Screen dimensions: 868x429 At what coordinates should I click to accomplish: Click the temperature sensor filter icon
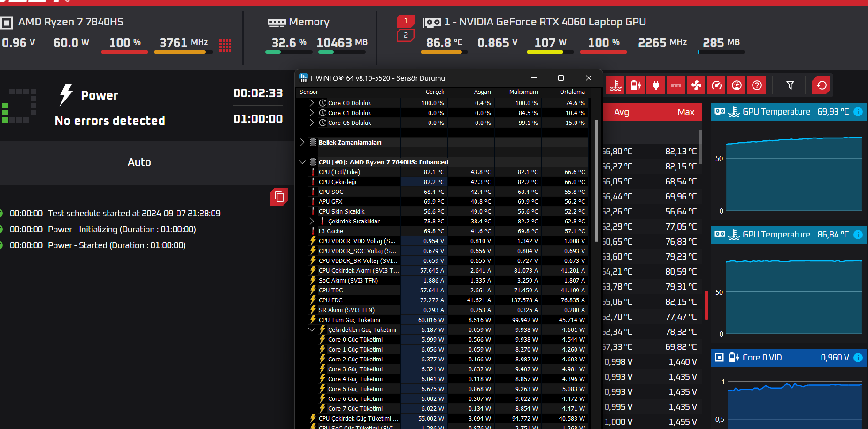615,85
